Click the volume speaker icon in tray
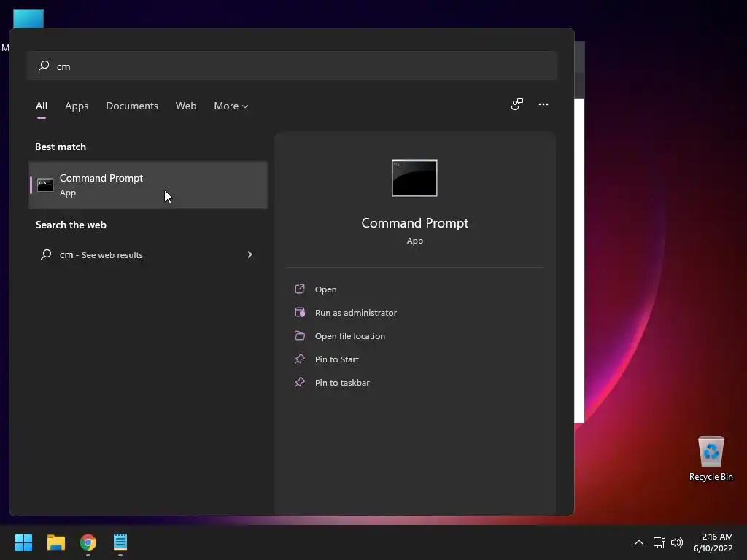The image size is (747, 560). (676, 542)
